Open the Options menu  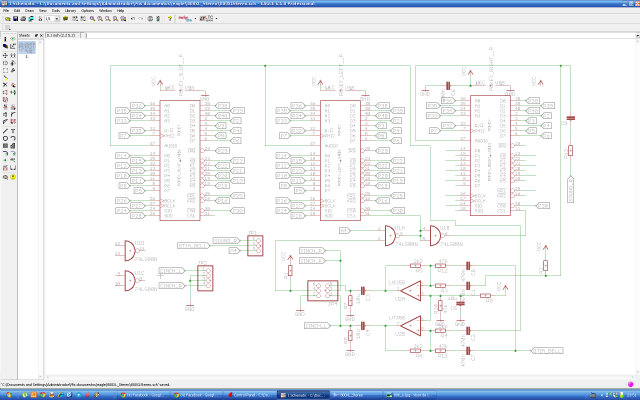87,11
